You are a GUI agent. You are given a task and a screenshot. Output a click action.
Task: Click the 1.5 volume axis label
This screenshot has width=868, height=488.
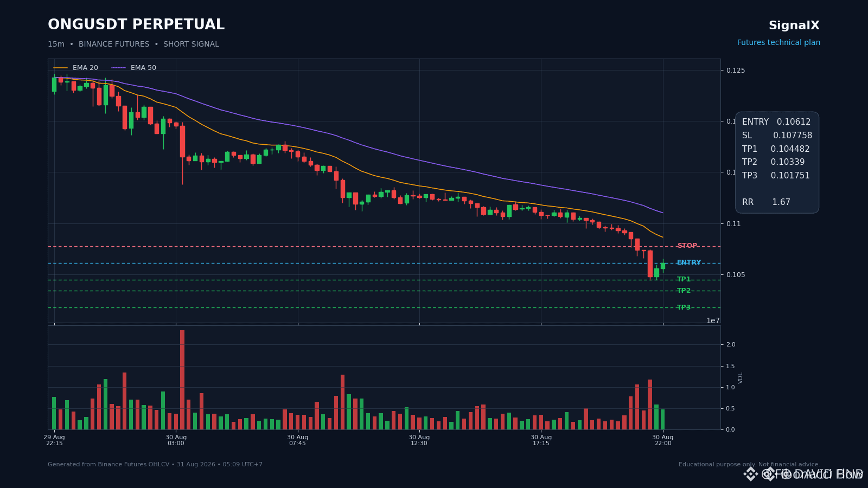(x=731, y=367)
